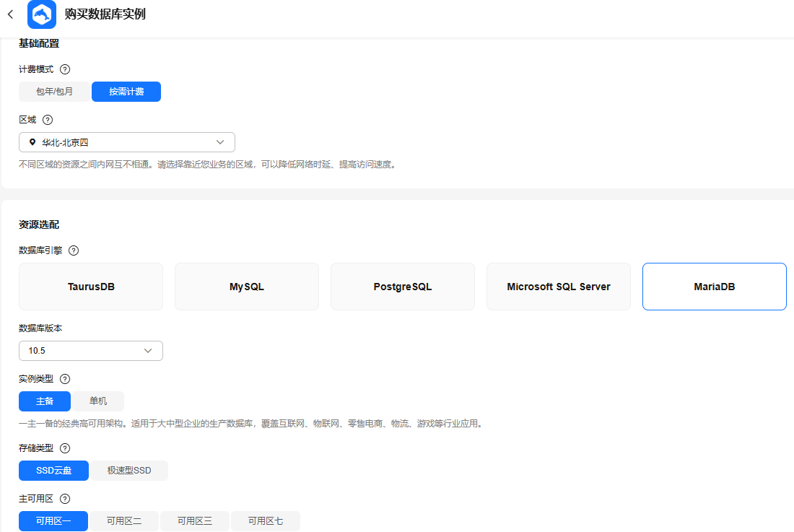The width and height of the screenshot is (794, 532).
Task: Choose TaurusDB database engine
Action: (x=91, y=287)
